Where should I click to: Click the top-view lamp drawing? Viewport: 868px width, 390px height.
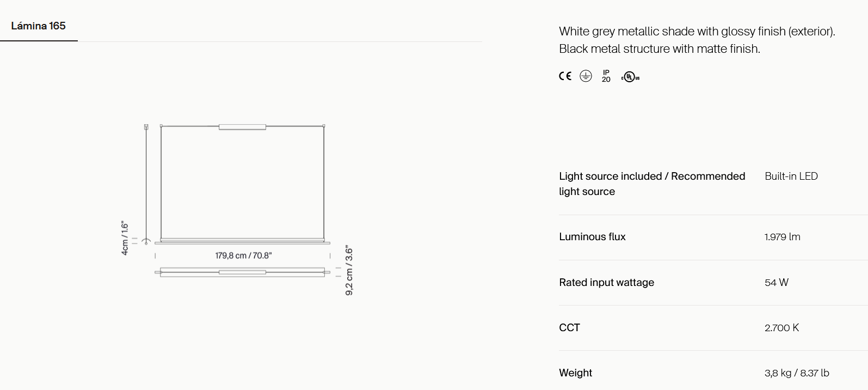pyautogui.click(x=242, y=272)
